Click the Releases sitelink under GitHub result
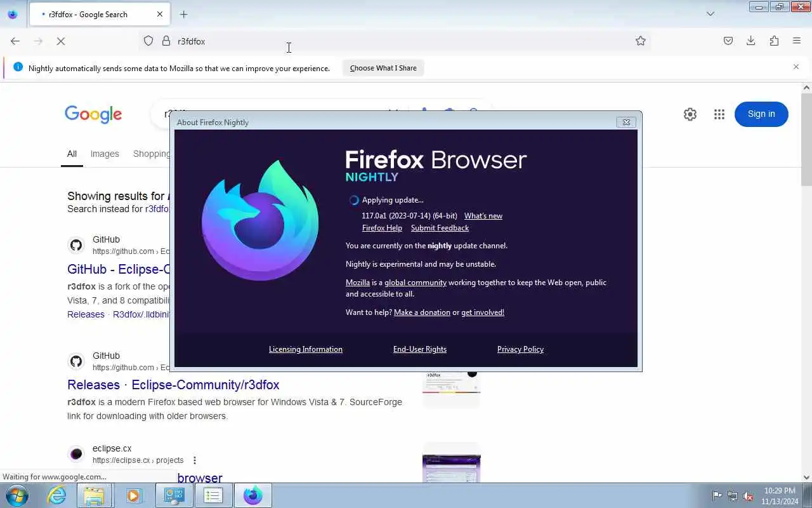 [86, 314]
